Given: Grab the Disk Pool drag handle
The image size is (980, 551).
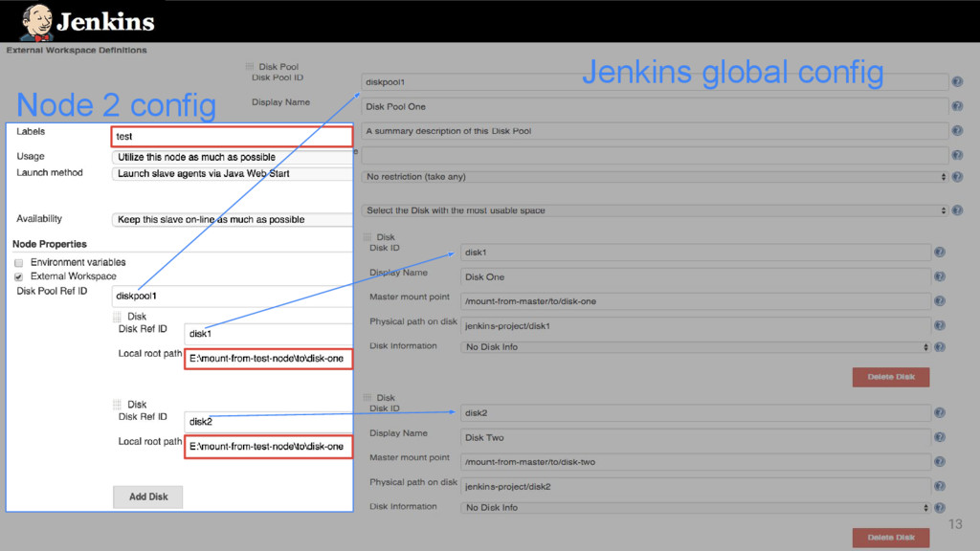Looking at the screenshot, I should click(250, 66).
